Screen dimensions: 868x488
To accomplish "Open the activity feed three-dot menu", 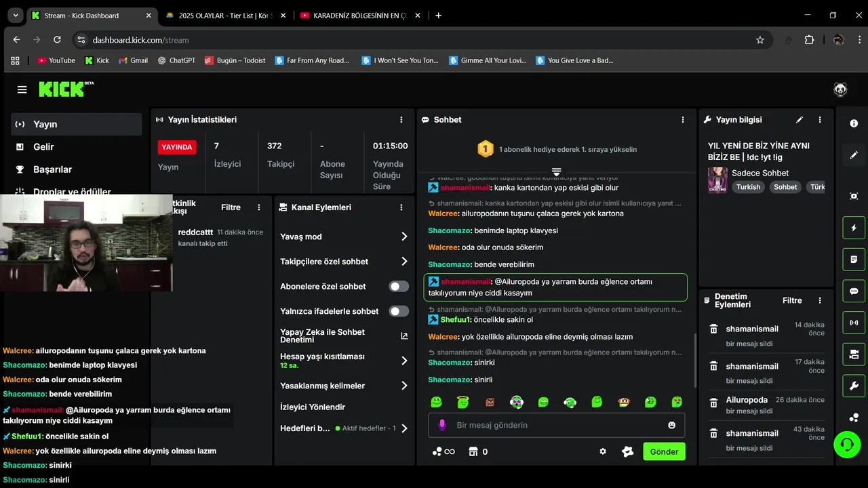I will pos(258,207).
